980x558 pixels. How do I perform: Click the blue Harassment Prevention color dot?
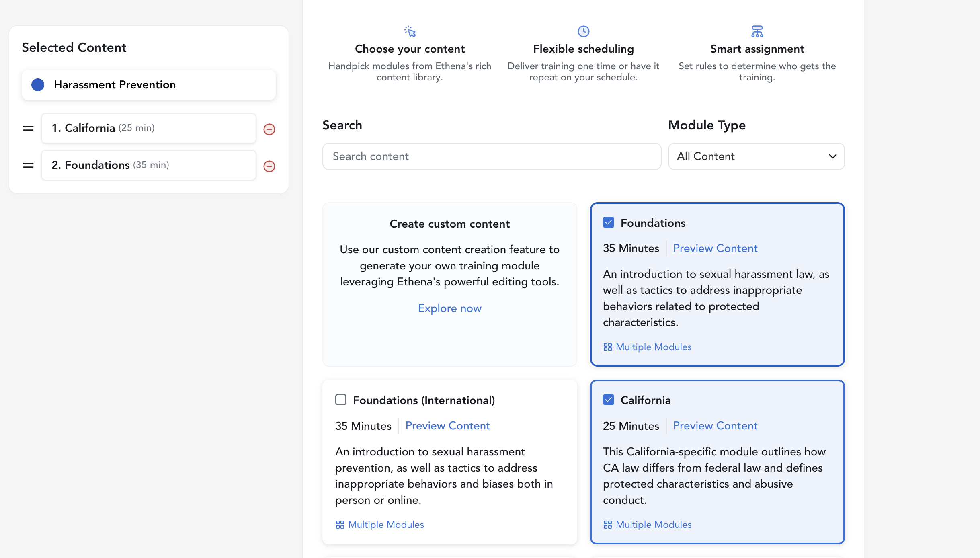[x=38, y=85]
